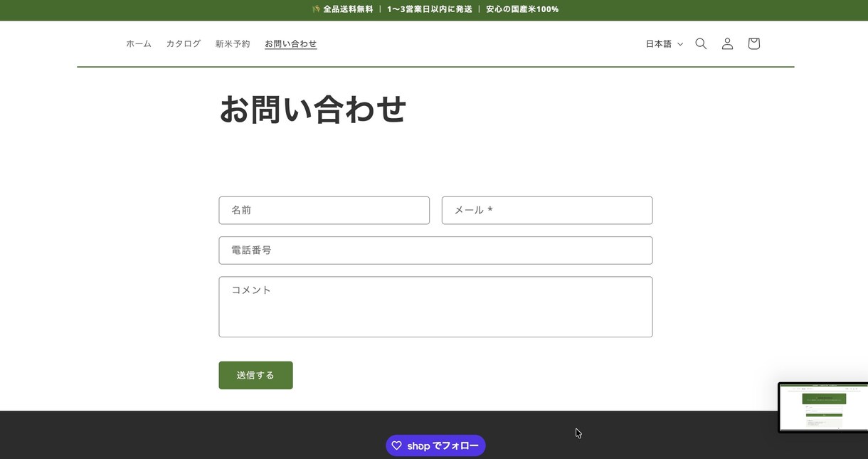Expand the 日本語 language dropdown
The height and width of the screenshot is (459, 868).
pos(665,43)
